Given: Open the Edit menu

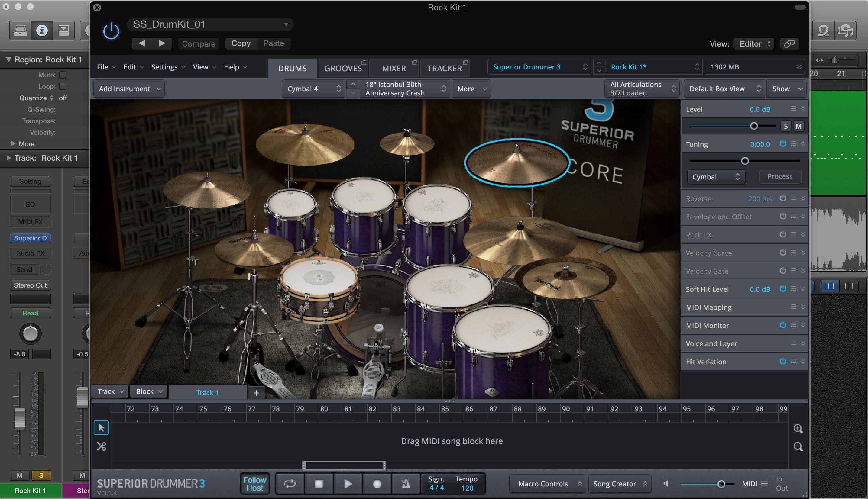Looking at the screenshot, I should [x=133, y=67].
